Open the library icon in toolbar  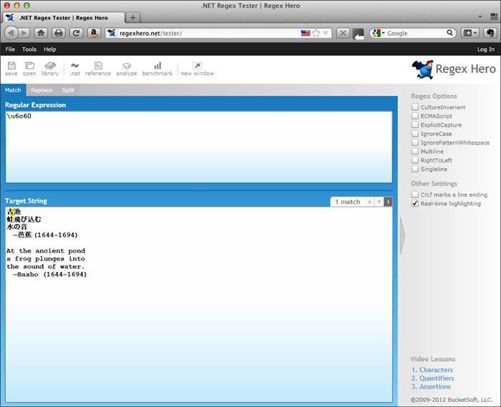click(50, 69)
